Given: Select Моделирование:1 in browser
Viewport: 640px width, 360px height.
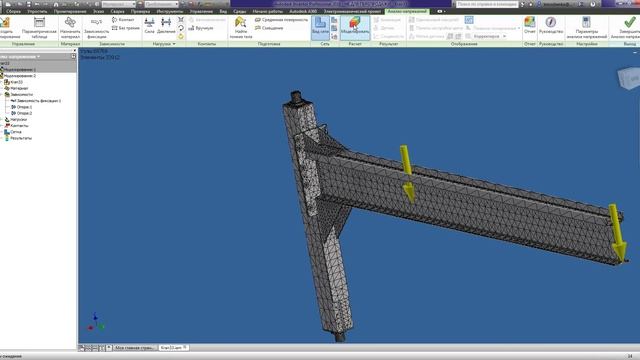Looking at the screenshot, I should click(x=19, y=70).
